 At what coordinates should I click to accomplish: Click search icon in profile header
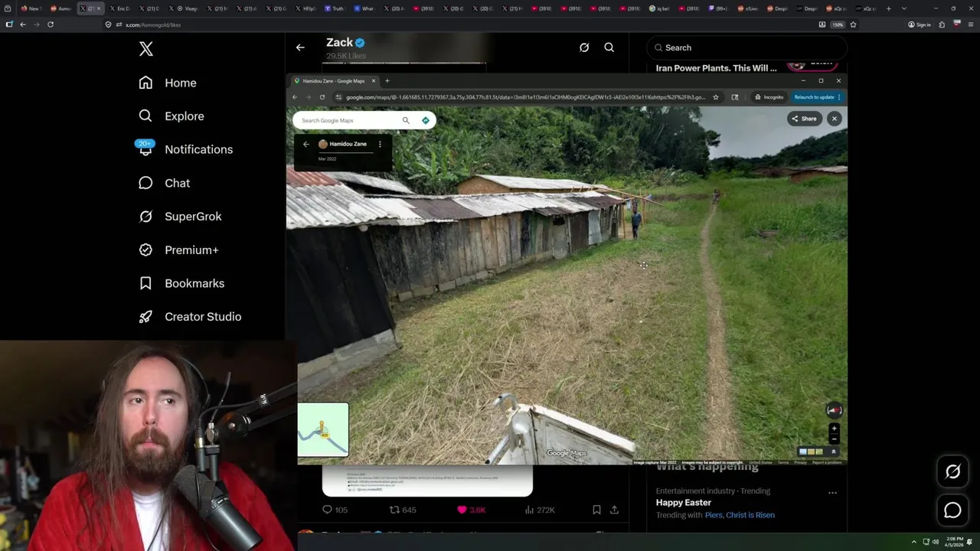(609, 47)
